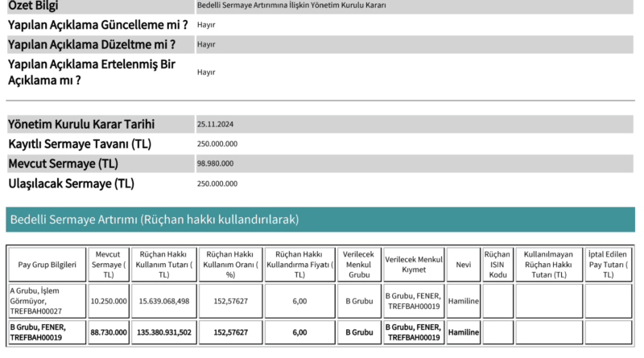The image size is (644, 358).
Task: Click the 'Pay Grup Bilgileri' column header
Action: click(x=47, y=265)
